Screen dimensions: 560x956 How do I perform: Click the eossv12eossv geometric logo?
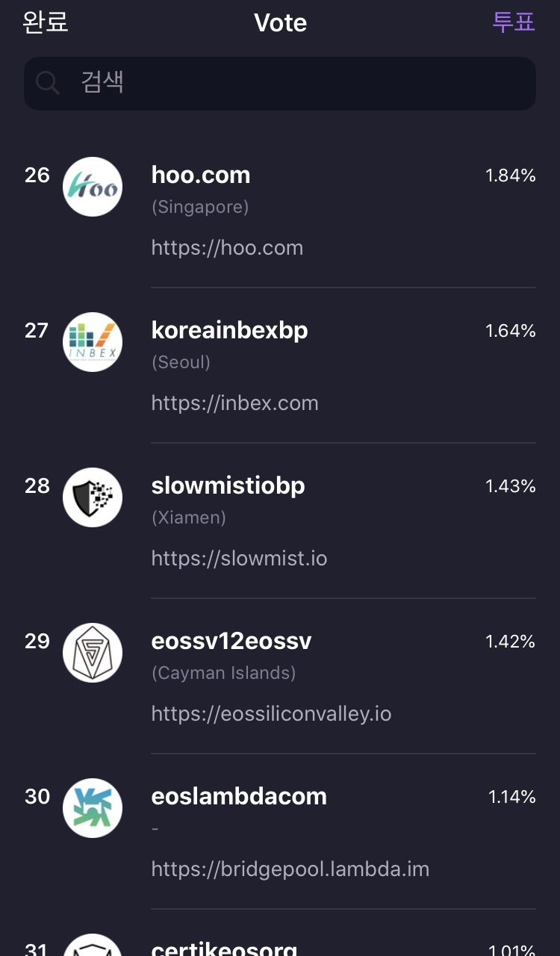pyautogui.click(x=93, y=653)
